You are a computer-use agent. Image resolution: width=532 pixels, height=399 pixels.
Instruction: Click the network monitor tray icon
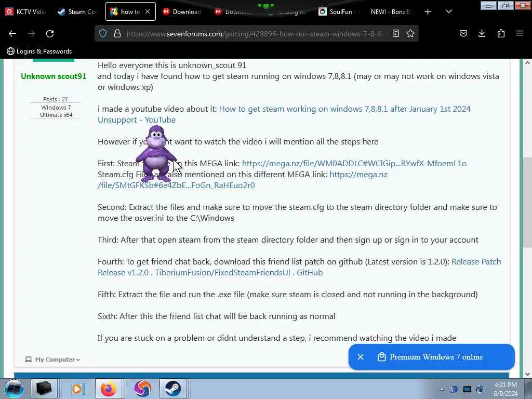(x=467, y=389)
